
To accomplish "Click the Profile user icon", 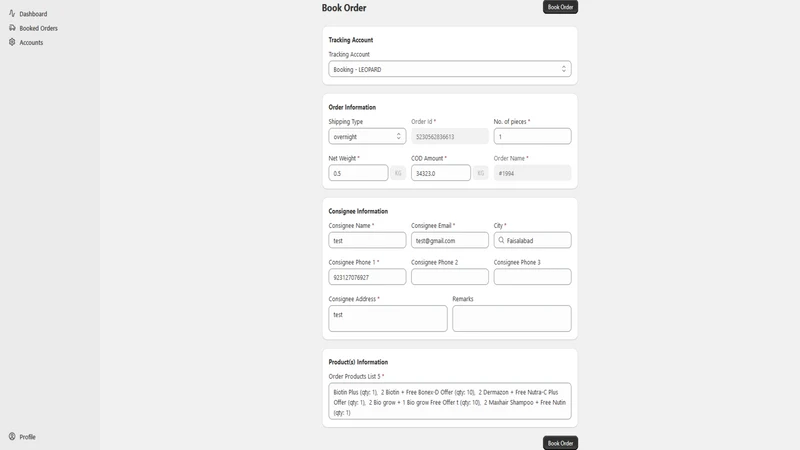I will (x=12, y=436).
